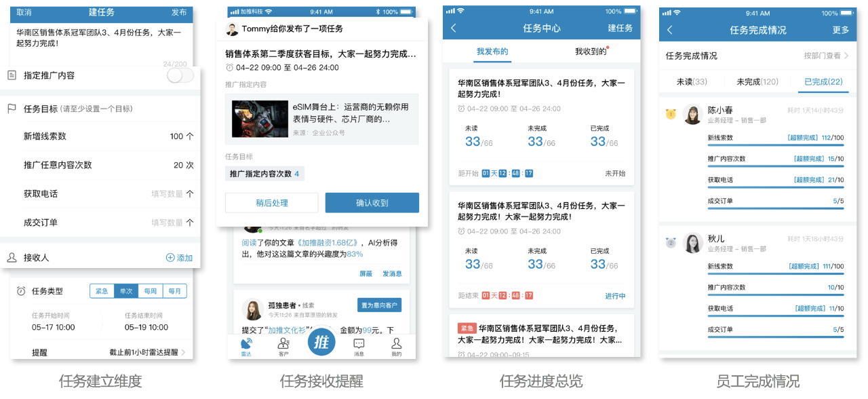Tap 发布 to publish the task

(x=179, y=12)
